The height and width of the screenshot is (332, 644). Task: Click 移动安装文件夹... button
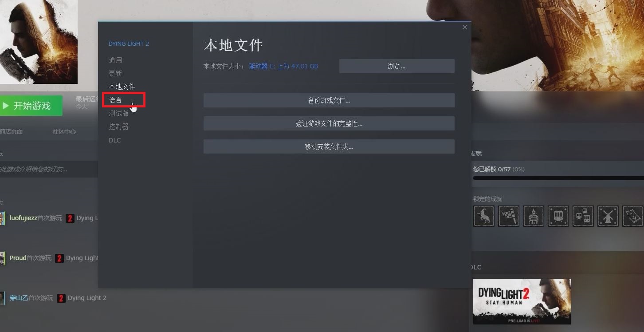[x=329, y=146]
